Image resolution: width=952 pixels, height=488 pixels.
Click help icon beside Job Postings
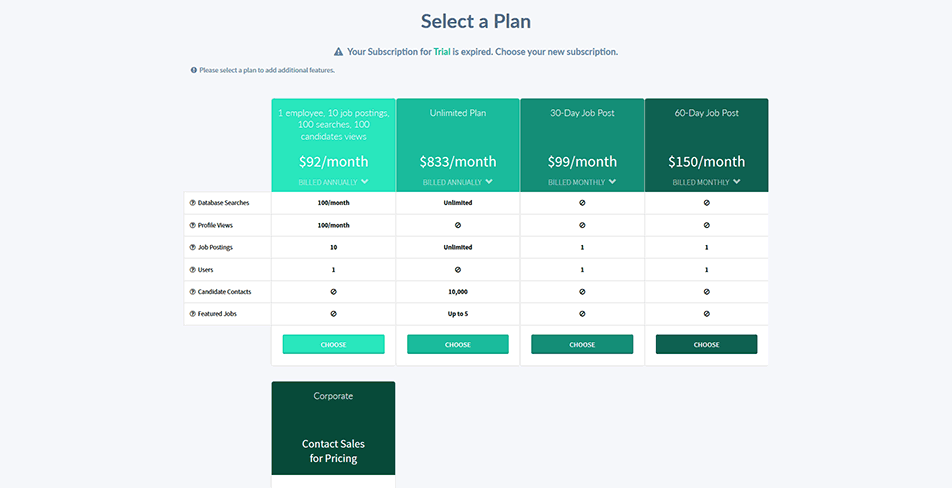point(192,248)
